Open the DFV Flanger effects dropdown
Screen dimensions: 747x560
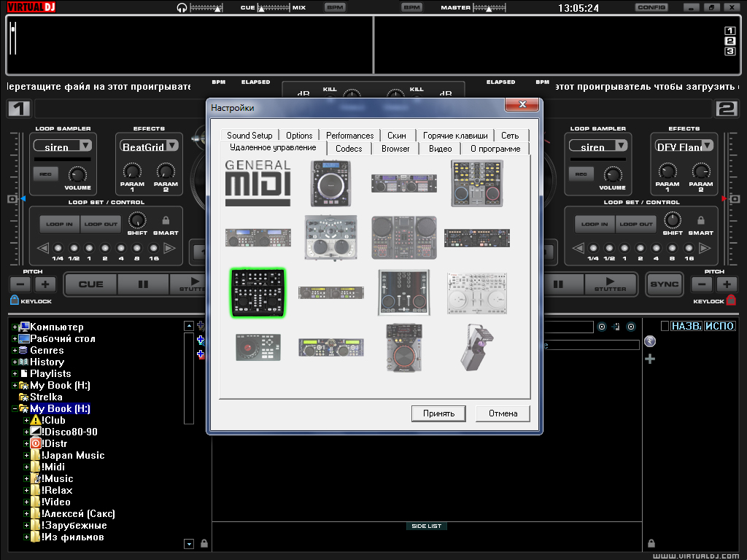point(708,145)
